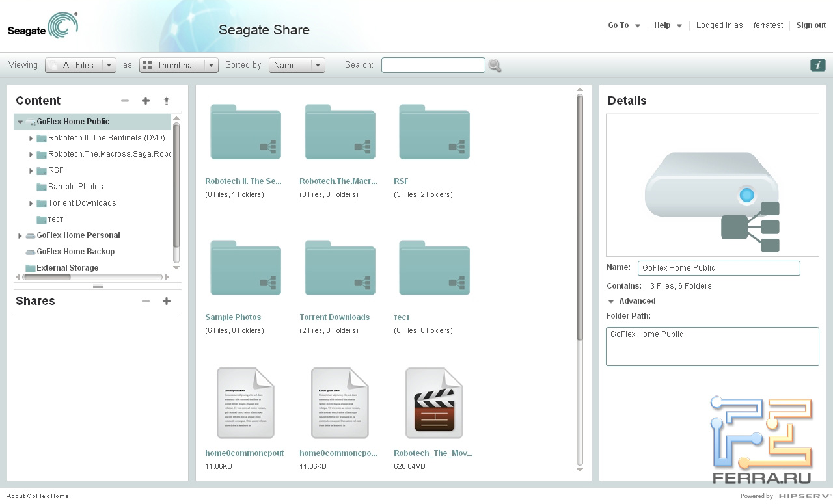
Task: Click the minus icon in Content panel
Action: [x=125, y=101]
